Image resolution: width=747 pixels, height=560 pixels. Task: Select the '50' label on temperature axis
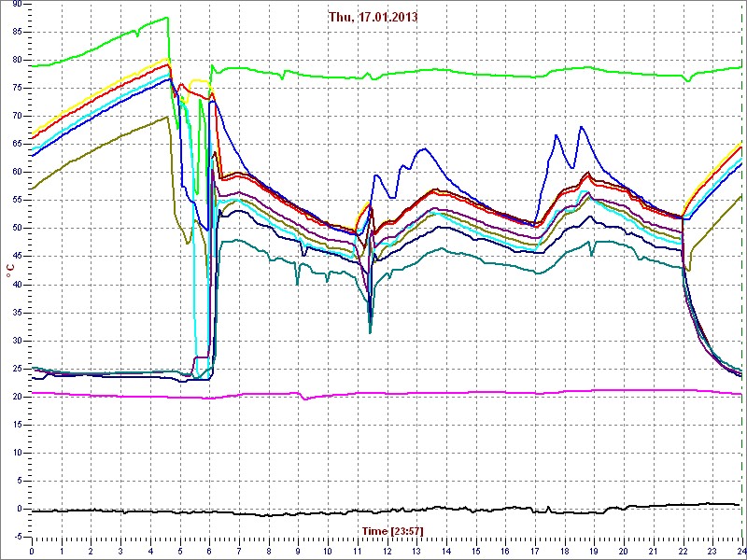click(16, 229)
